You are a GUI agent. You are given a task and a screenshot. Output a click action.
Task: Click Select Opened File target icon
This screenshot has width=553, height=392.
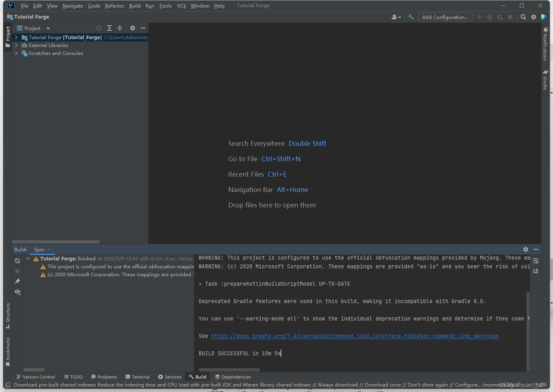99,28
